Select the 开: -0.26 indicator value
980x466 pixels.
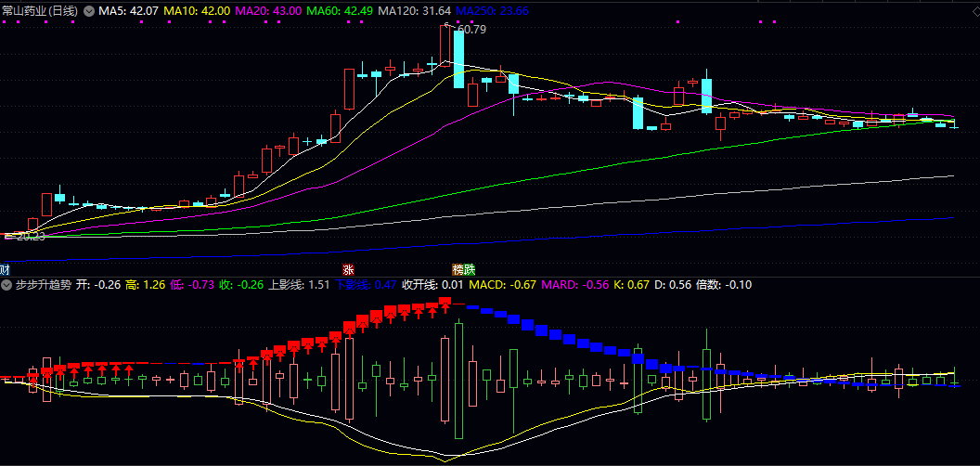98,285
